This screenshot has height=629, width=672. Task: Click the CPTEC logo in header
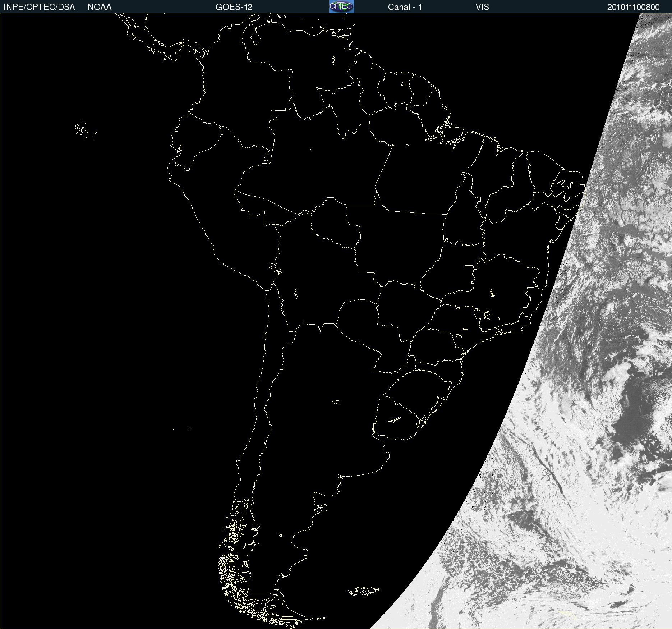341,6
